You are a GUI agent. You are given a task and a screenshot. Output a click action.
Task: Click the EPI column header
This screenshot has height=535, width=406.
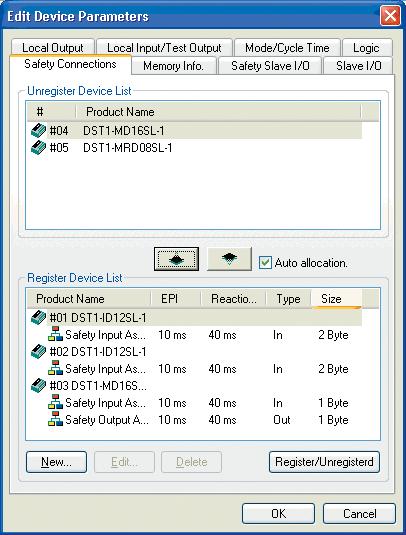click(176, 299)
